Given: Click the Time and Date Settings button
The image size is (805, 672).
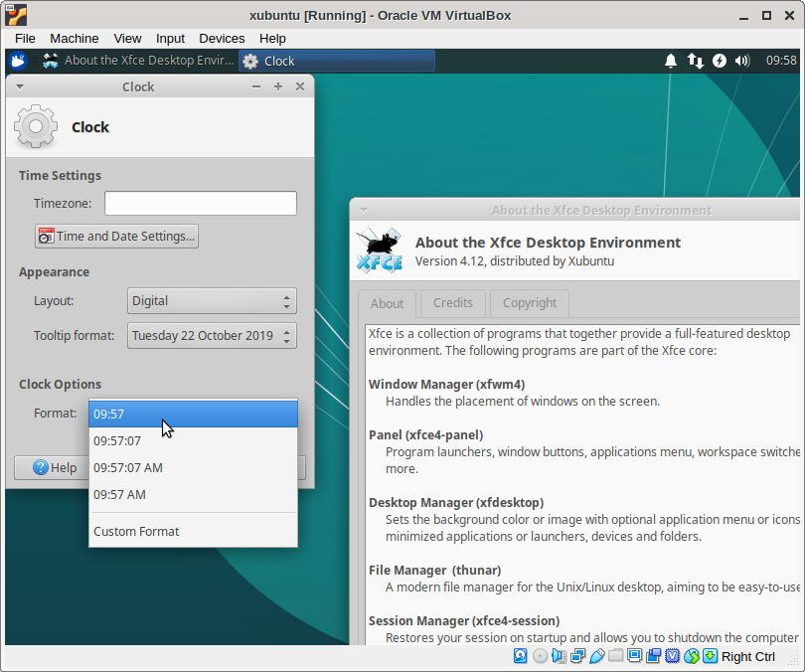Looking at the screenshot, I should (116, 237).
